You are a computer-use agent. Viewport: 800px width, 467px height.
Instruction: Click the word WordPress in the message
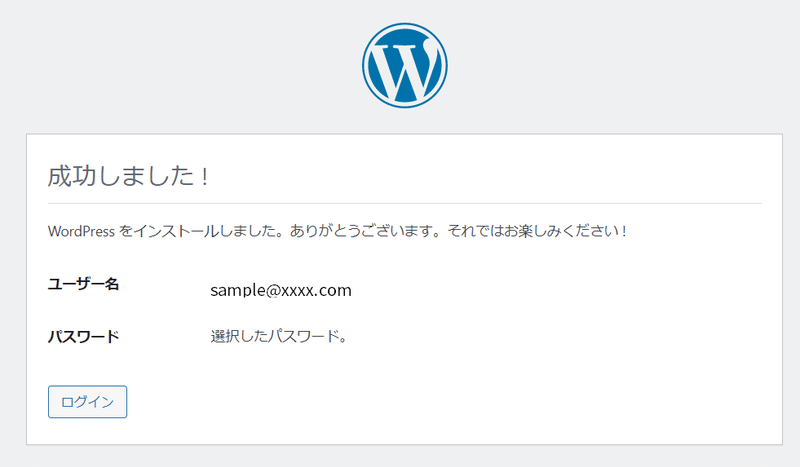coord(81,231)
